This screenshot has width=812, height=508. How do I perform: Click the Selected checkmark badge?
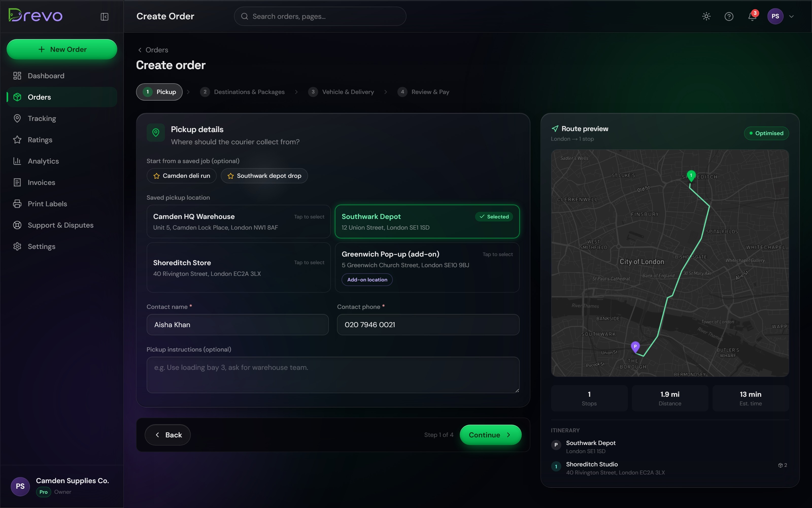tap(494, 217)
